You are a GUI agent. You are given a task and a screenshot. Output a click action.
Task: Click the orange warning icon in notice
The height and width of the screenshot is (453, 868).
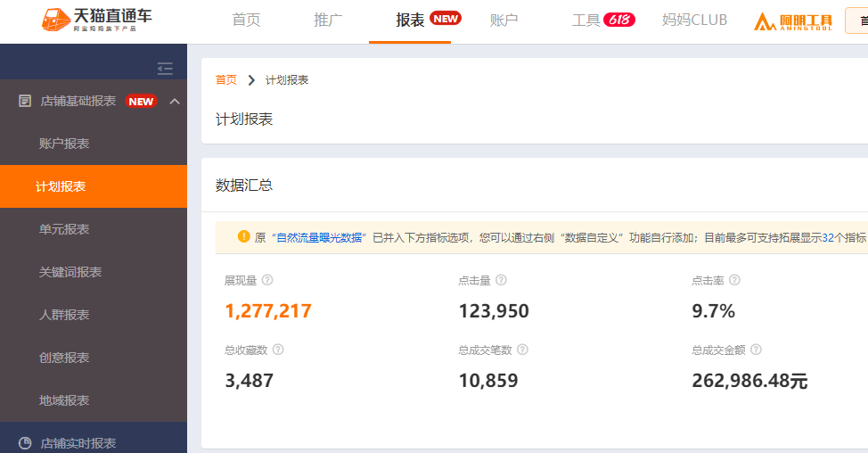(243, 236)
